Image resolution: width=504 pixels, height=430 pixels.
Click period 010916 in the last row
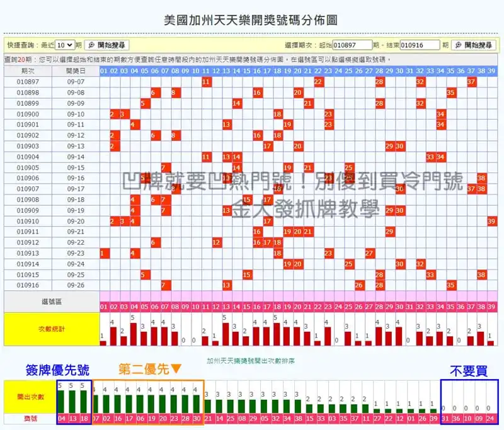tap(28, 285)
